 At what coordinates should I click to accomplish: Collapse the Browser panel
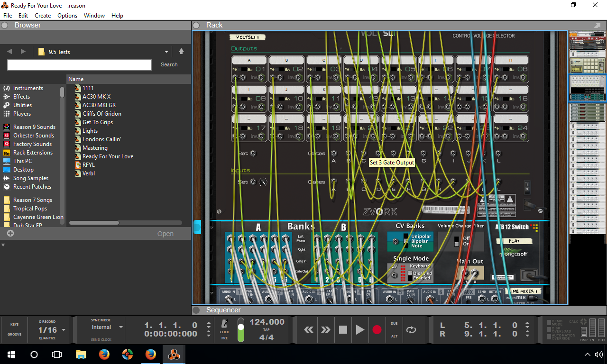(5, 25)
